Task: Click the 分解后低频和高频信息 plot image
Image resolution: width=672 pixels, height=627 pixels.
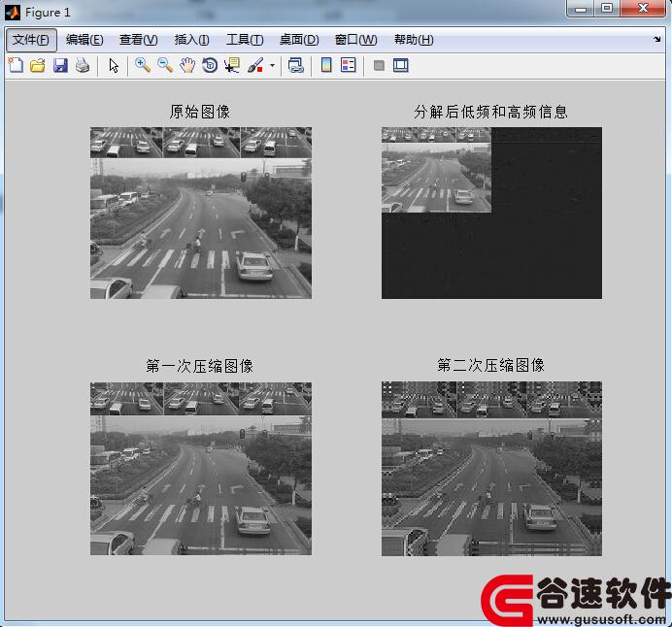Action: pyautogui.click(x=491, y=213)
